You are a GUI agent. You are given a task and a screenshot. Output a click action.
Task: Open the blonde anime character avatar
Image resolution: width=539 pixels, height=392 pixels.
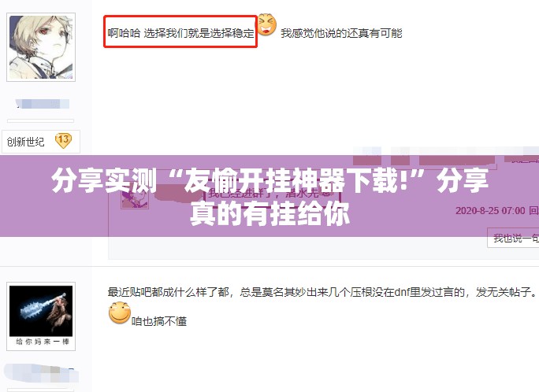coord(41,47)
